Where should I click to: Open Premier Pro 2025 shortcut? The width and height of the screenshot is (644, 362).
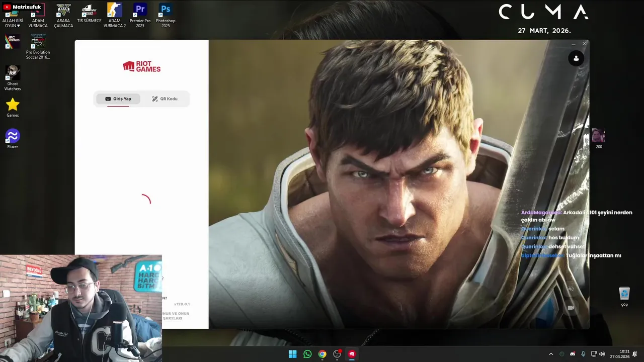[140, 16]
